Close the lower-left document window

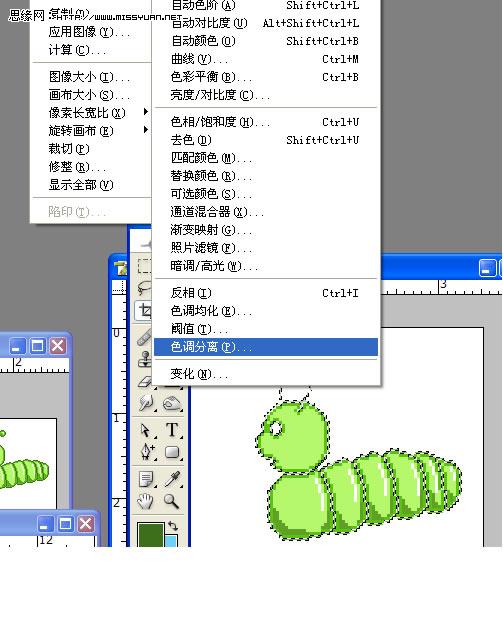[85, 524]
